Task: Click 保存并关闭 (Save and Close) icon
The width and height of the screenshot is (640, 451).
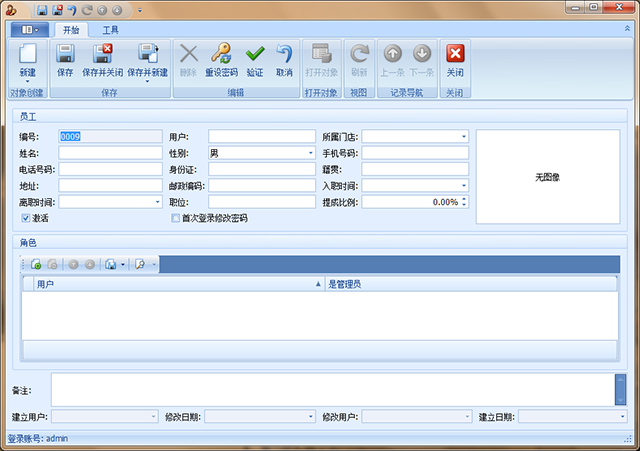Action: tap(102, 55)
